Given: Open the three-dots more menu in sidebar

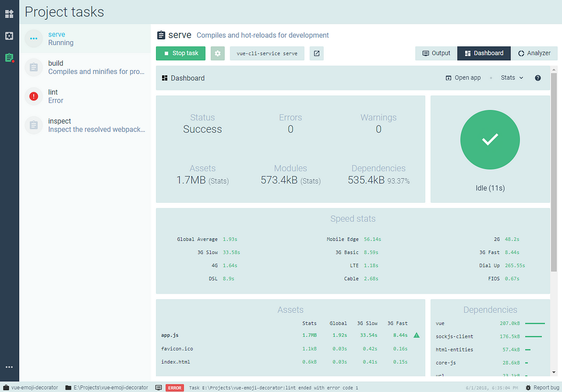Looking at the screenshot, I should [x=9, y=367].
